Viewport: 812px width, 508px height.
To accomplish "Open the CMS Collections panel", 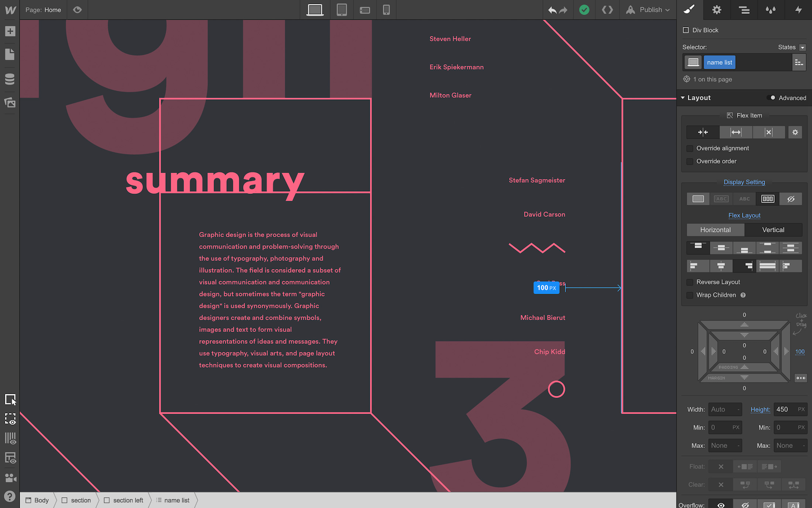I will [10, 79].
